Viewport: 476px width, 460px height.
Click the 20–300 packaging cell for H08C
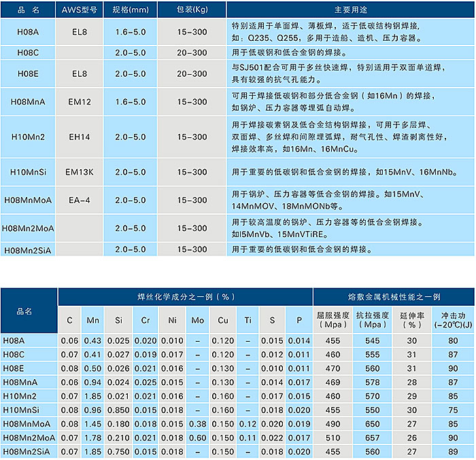(192, 52)
